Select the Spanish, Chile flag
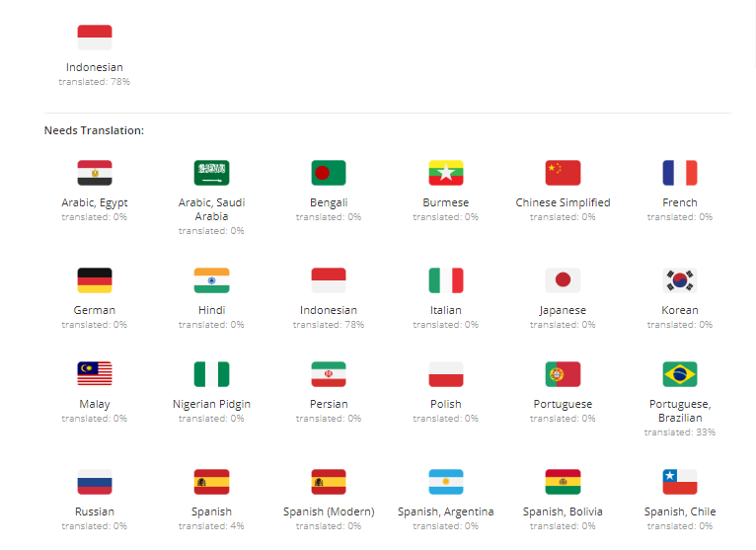 click(x=680, y=482)
